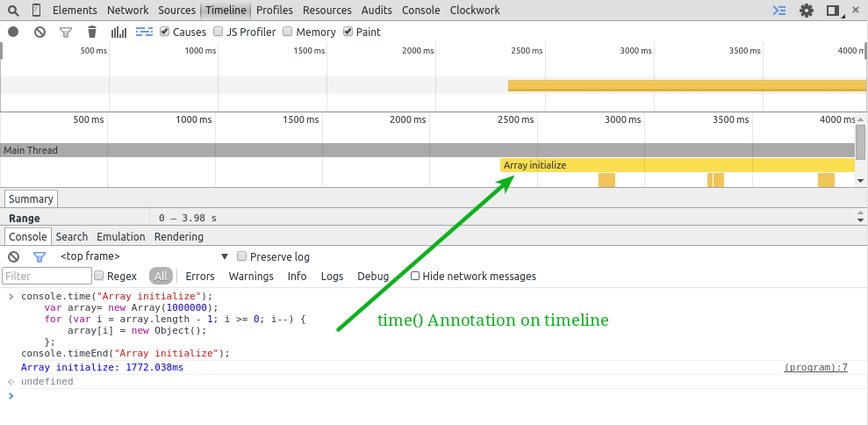Check the Preserve log option

(242, 256)
